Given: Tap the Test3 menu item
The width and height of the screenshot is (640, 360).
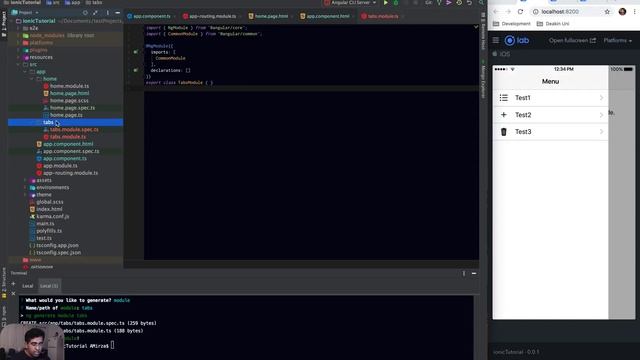Looking at the screenshot, I should coord(550,132).
